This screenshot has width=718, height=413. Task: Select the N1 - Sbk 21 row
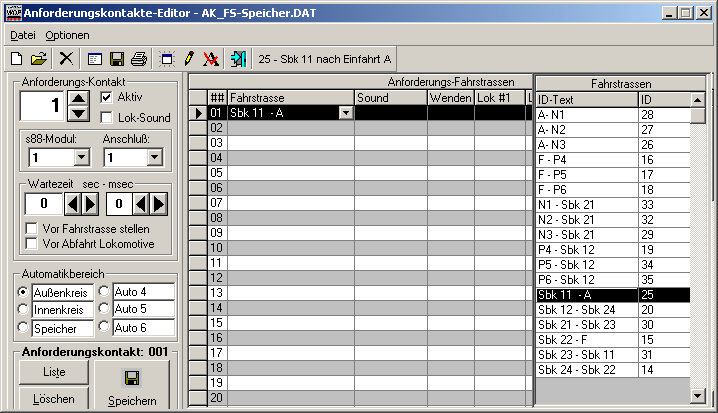[613, 205]
